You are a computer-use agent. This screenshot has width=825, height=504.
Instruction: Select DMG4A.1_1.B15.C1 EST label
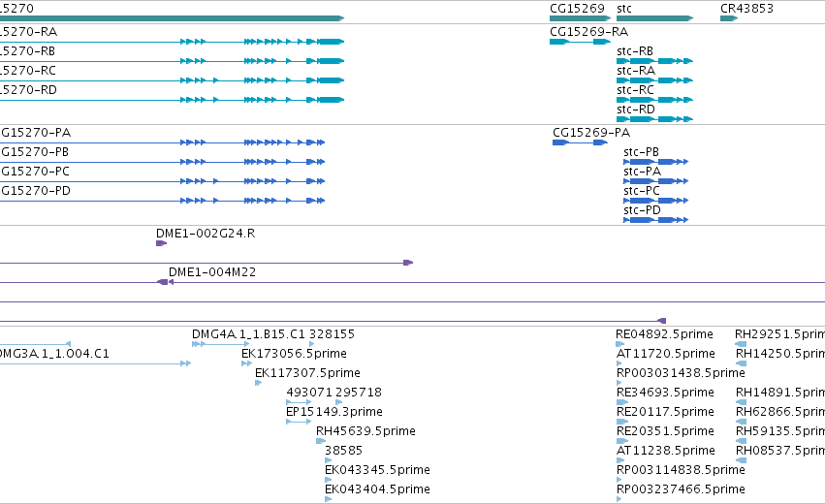pos(248,334)
